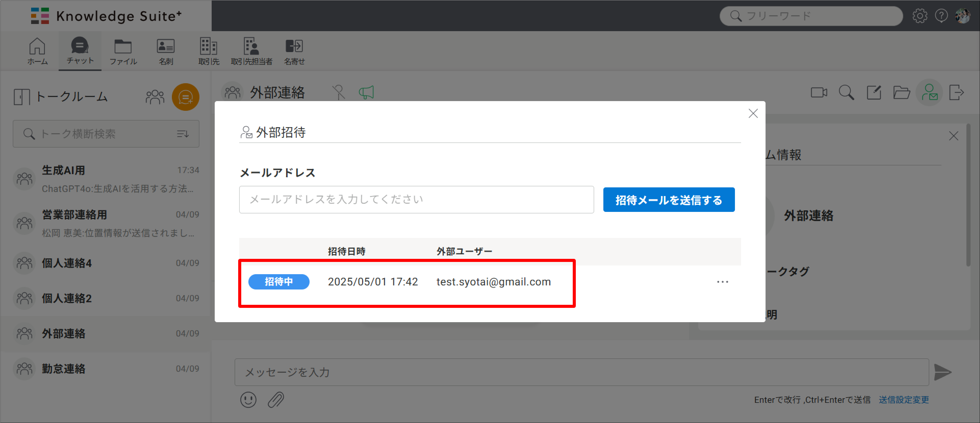Open the 生成AI用 talk room

[x=106, y=179]
